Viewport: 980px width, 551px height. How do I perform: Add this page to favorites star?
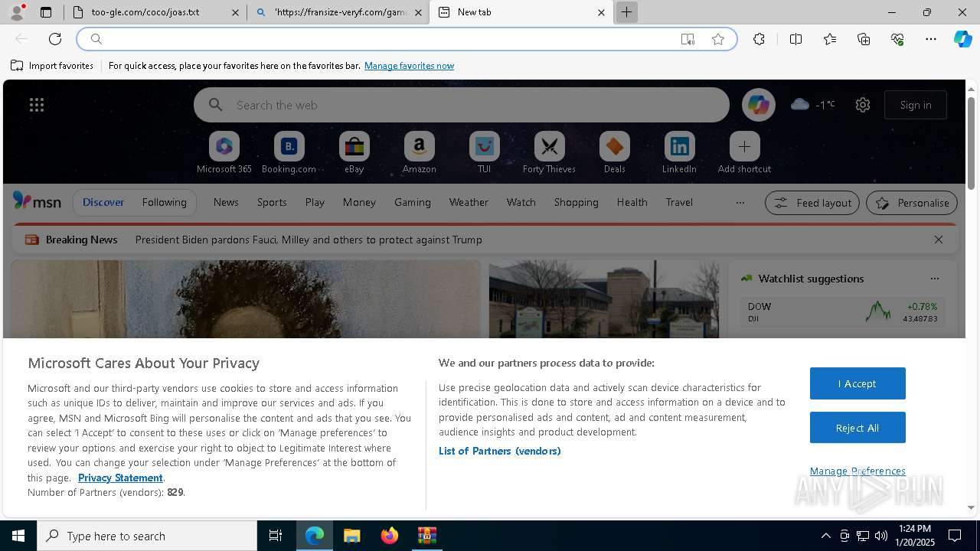coord(718,39)
